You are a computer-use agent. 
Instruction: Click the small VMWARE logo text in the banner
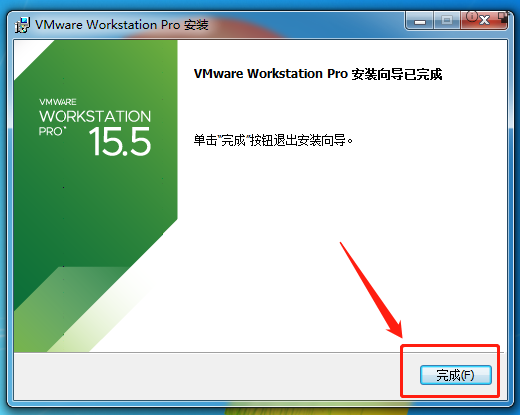pyautogui.click(x=58, y=102)
